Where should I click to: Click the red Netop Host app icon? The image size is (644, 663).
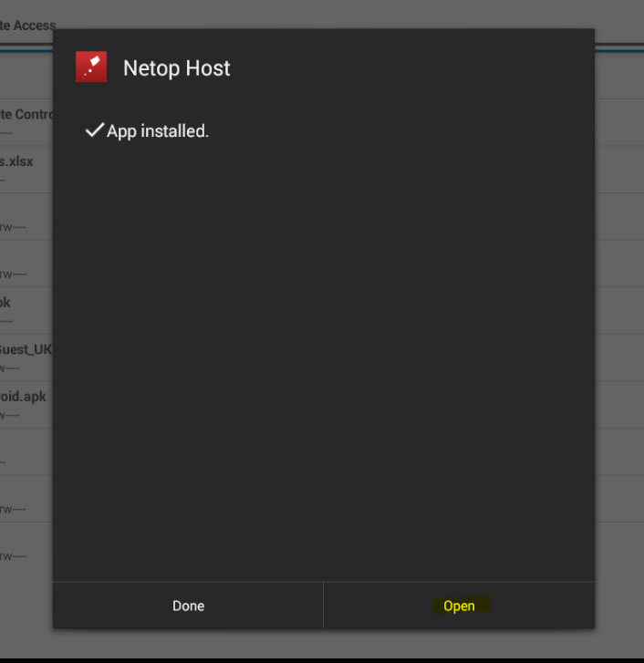[x=91, y=67]
